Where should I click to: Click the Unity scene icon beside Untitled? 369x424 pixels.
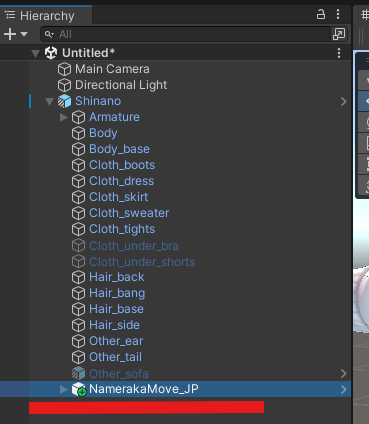51,53
